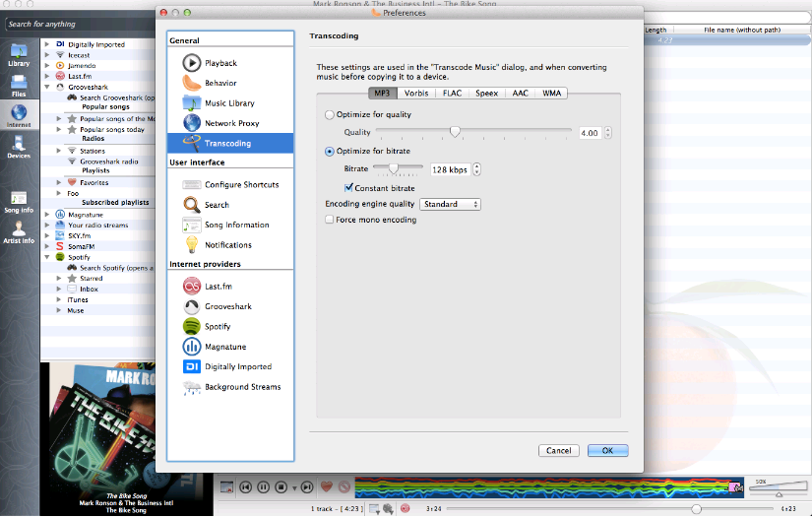
Task: Skip to next track
Action: pyautogui.click(x=307, y=486)
